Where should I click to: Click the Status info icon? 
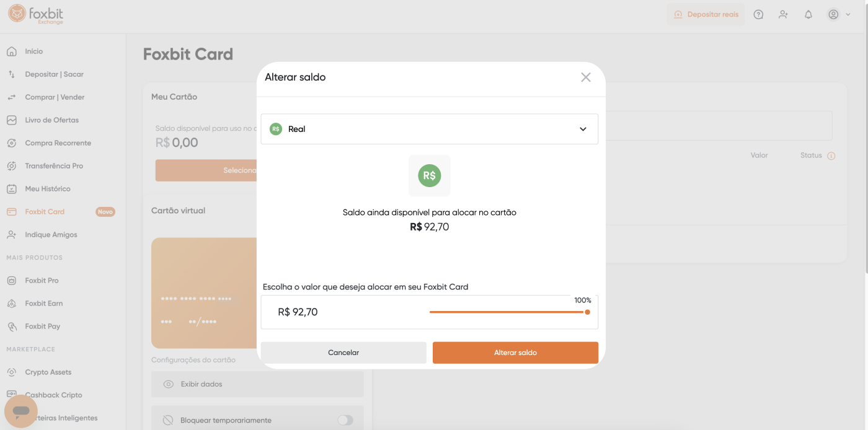click(x=831, y=156)
